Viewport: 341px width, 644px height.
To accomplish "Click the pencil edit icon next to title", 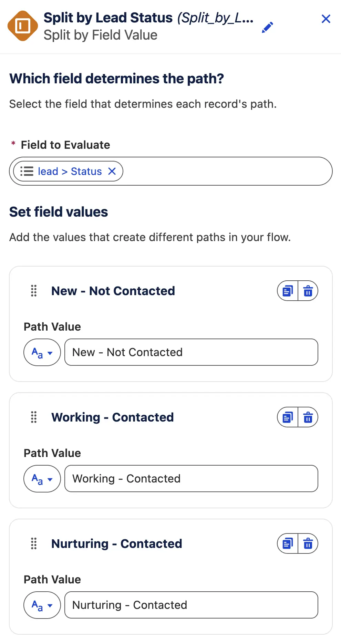I will pyautogui.click(x=267, y=27).
